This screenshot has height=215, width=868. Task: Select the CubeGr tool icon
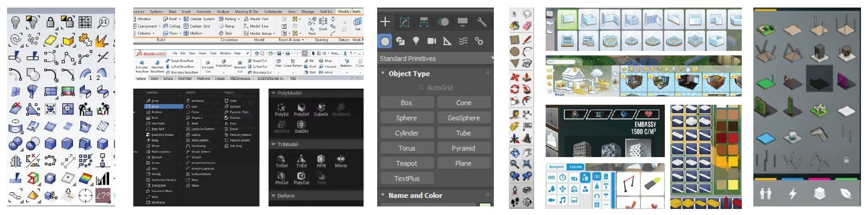click(x=321, y=110)
